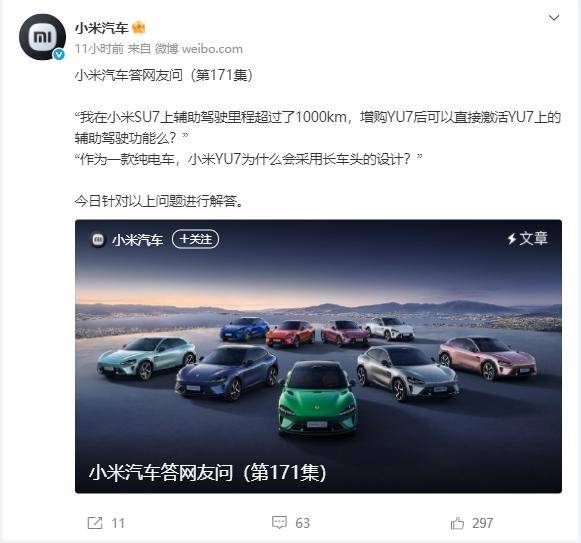Click the comment count 63
This screenshot has width=581, height=543.
[302, 523]
